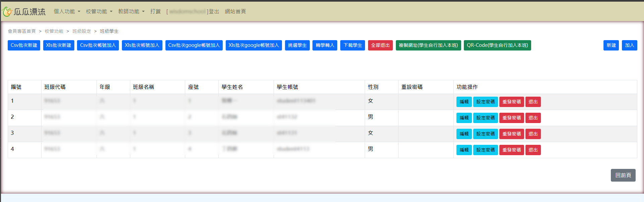This screenshot has height=202, width=644.
Task: Select Csv批次google帳號加入 button
Action: 194,45
